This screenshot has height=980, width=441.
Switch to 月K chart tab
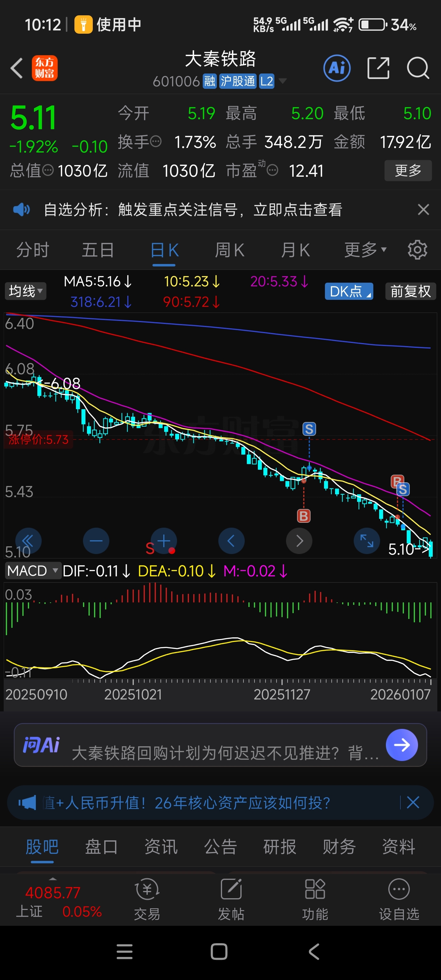tap(296, 250)
